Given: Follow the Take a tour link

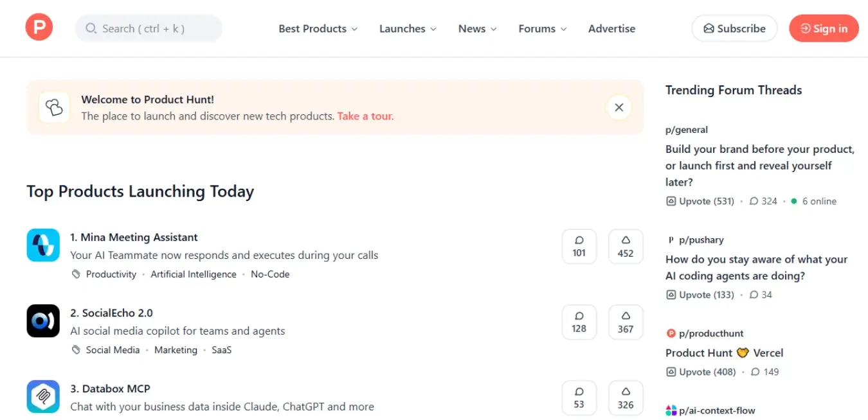Looking at the screenshot, I should (365, 116).
